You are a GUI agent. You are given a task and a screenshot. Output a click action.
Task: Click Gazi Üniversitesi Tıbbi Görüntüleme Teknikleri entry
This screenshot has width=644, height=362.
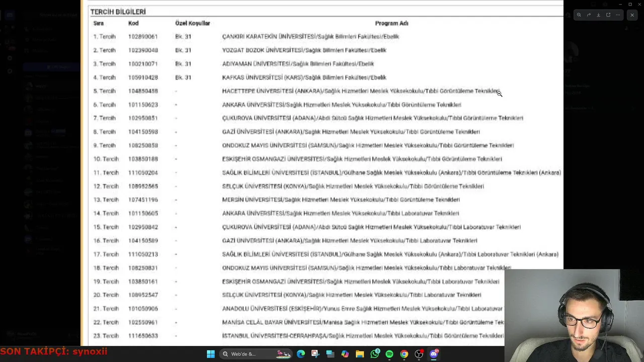351,132
